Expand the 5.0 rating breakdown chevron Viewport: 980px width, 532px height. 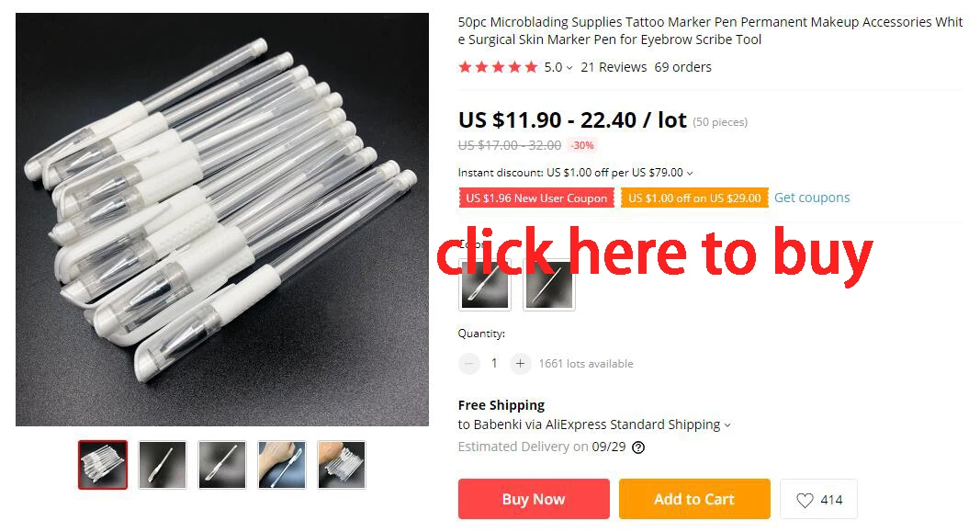point(569,68)
